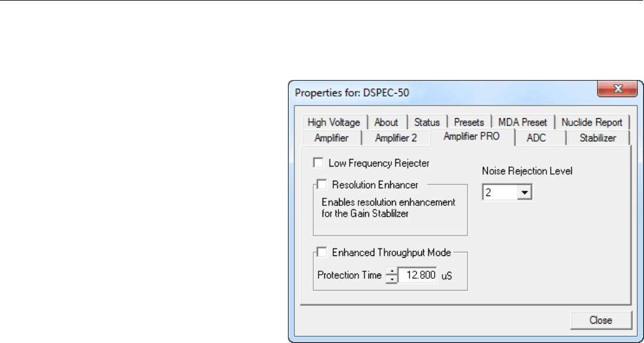Turn on Enhanced Throughput Mode
644x343 pixels.
pyautogui.click(x=321, y=252)
